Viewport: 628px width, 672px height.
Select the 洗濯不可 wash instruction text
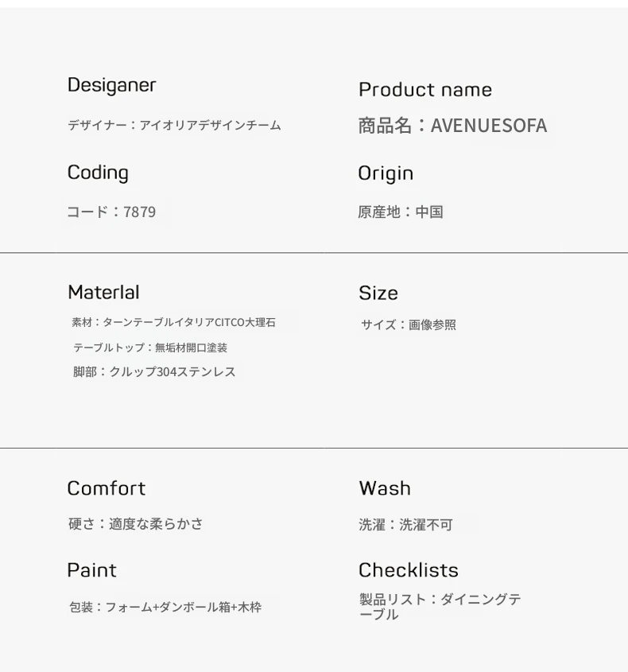405,525
